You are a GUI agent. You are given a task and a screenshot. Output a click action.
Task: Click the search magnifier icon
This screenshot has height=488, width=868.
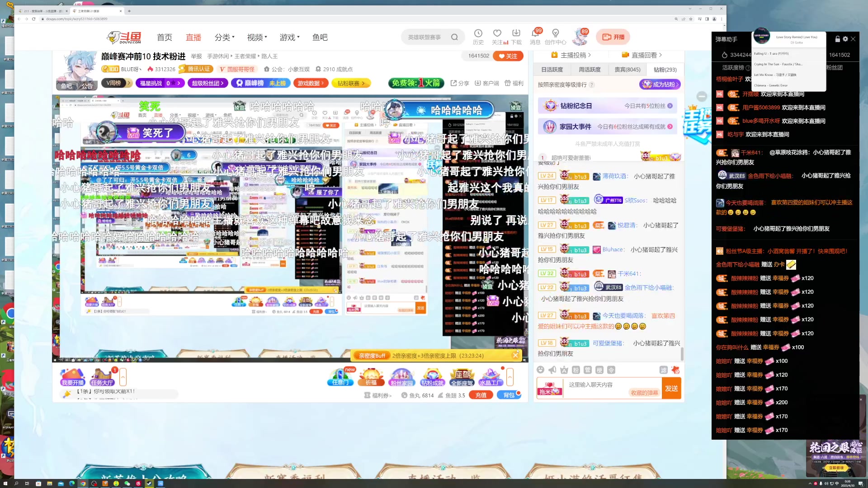(454, 37)
